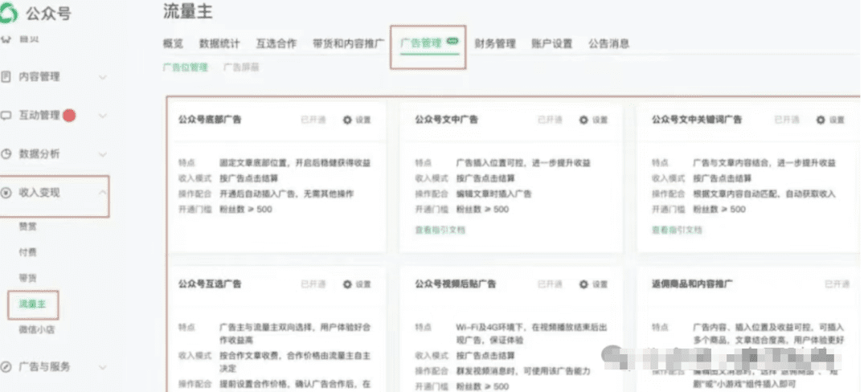Open 设置 gear for 公众号视频后贴广告
The height and width of the screenshot is (392, 868).
[x=584, y=284]
